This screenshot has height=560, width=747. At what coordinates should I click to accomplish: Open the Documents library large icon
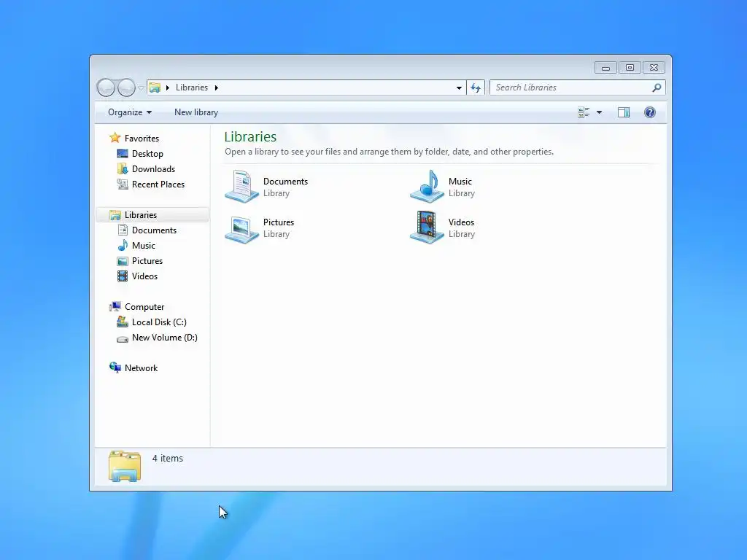click(x=241, y=187)
